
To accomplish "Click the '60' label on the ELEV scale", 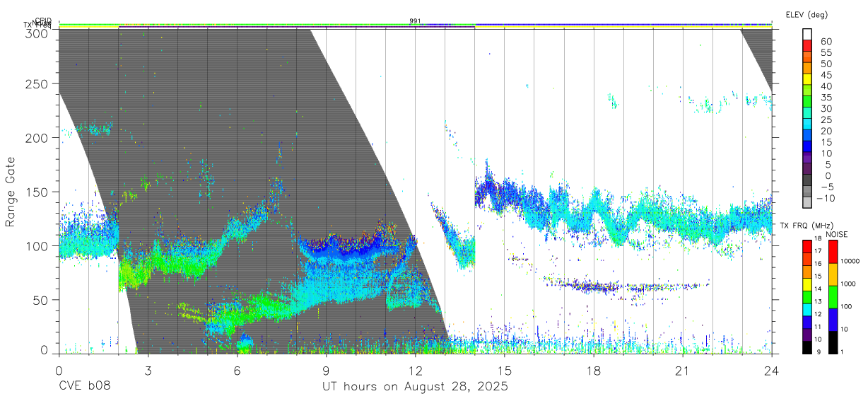I will pos(826,41).
